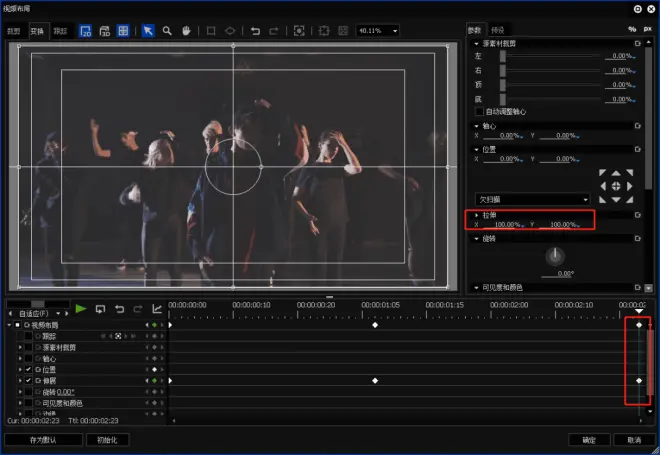Open the 自适应(F) timeline scale dropdown
This screenshot has width=660, height=455.
point(58,314)
